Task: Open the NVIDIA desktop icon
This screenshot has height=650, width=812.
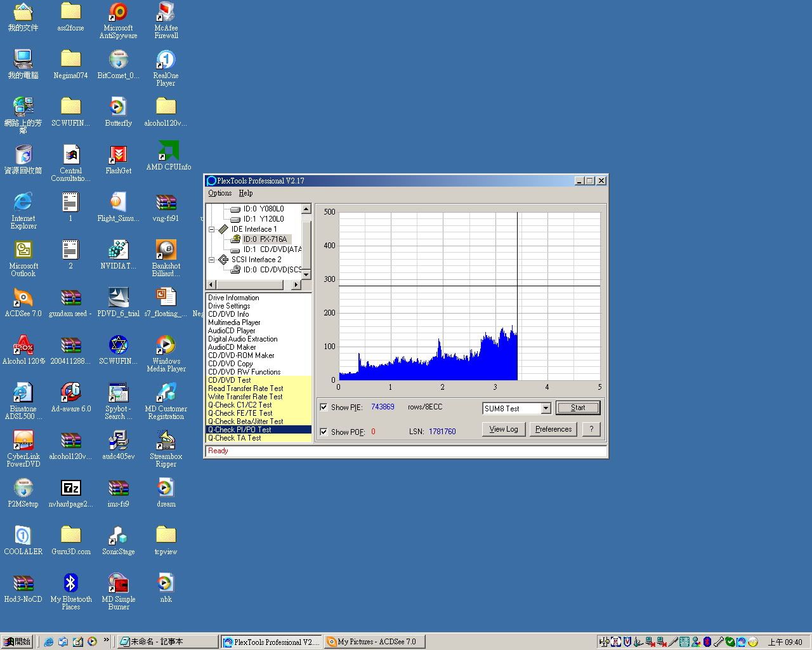Action: click(x=118, y=255)
